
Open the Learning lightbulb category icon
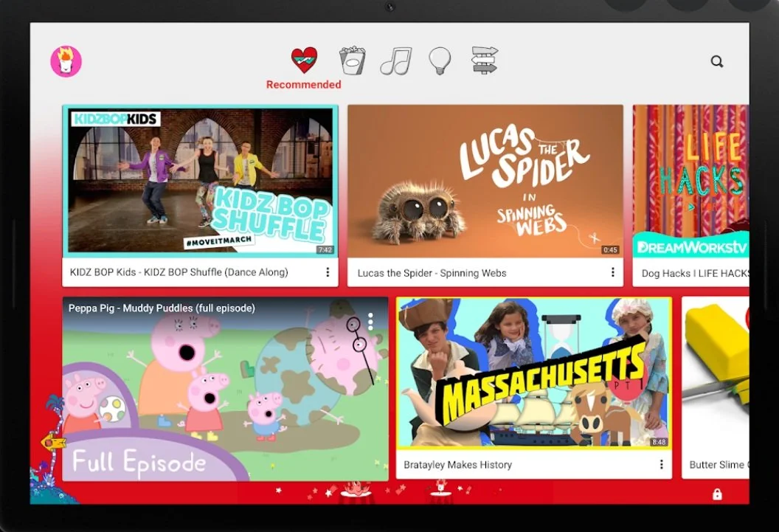point(440,61)
